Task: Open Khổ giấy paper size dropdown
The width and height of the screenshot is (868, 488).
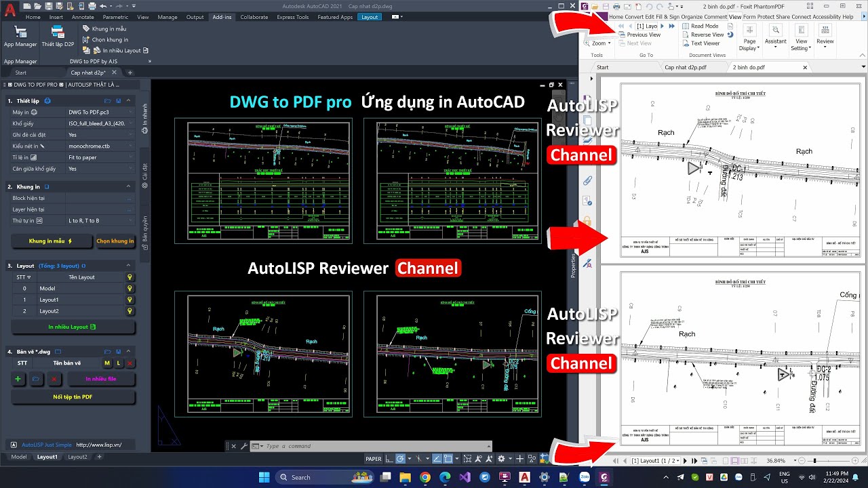Action: pyautogui.click(x=100, y=123)
